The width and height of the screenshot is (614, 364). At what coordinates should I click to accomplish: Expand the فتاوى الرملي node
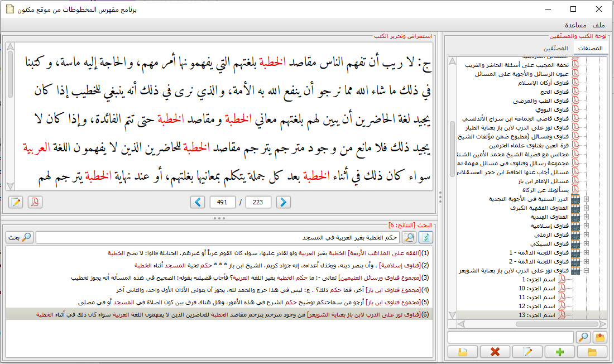click(x=586, y=234)
